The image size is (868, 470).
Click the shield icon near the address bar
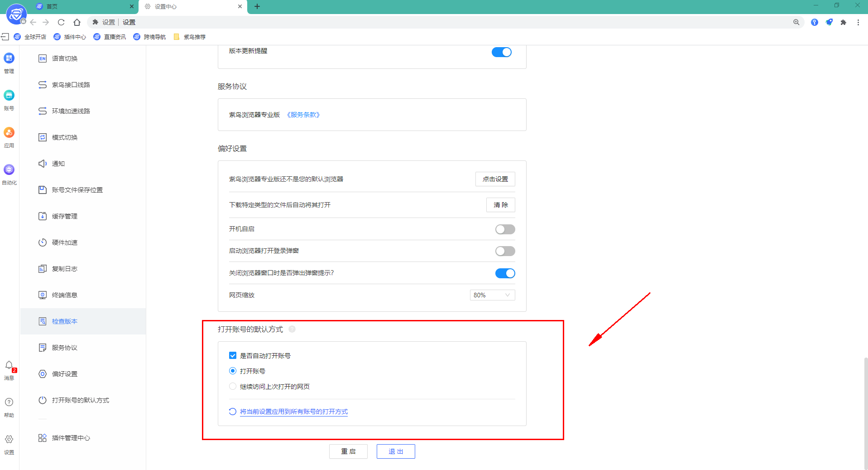click(829, 22)
